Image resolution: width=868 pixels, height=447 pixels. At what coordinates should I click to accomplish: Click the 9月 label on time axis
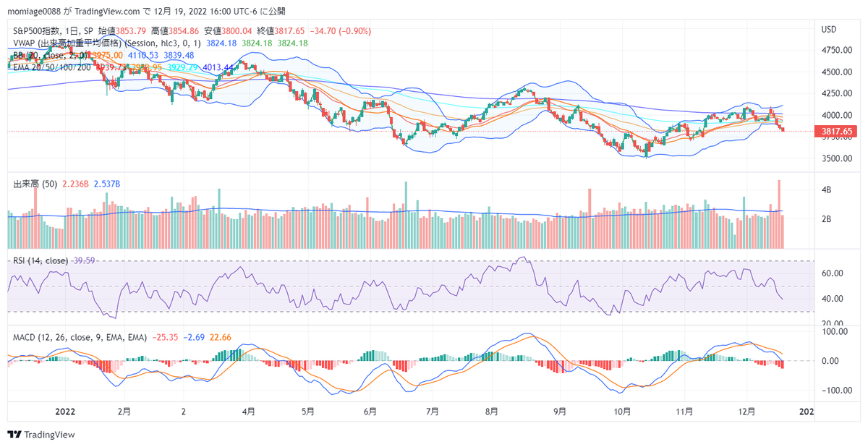click(559, 411)
